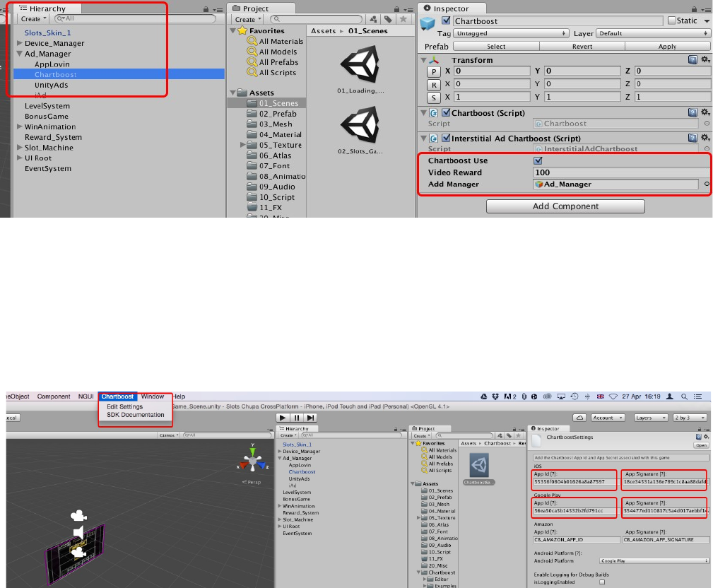This screenshot has height=588, width=713.
Task: Click Video Reward value field
Action: coord(621,172)
